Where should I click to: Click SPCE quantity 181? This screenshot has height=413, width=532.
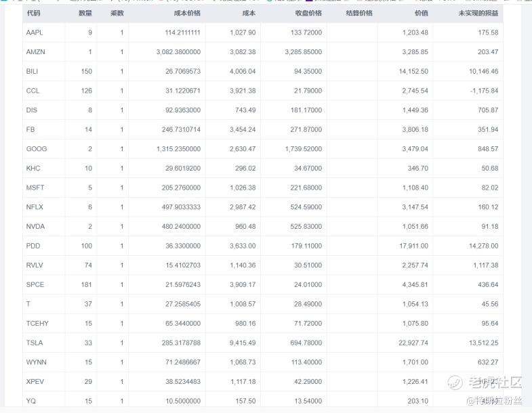click(87, 284)
